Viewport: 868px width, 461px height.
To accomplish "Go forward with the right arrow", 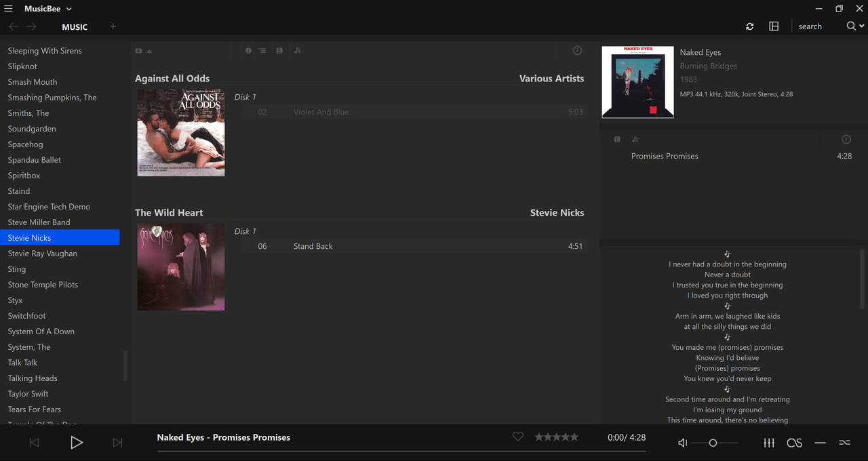I will click(31, 26).
